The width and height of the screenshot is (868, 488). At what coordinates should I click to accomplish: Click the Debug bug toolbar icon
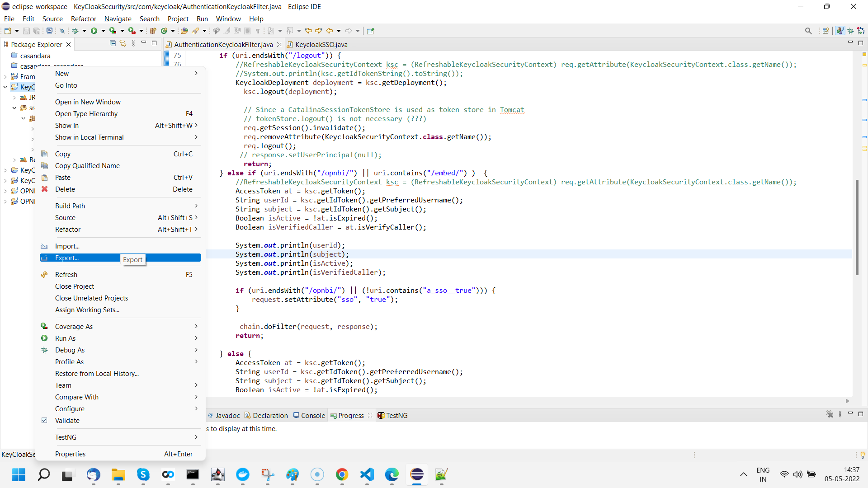pyautogui.click(x=75, y=31)
